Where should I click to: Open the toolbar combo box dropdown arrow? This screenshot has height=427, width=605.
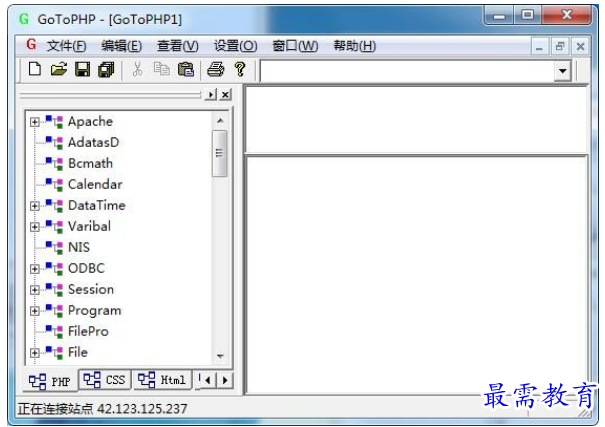click(563, 71)
